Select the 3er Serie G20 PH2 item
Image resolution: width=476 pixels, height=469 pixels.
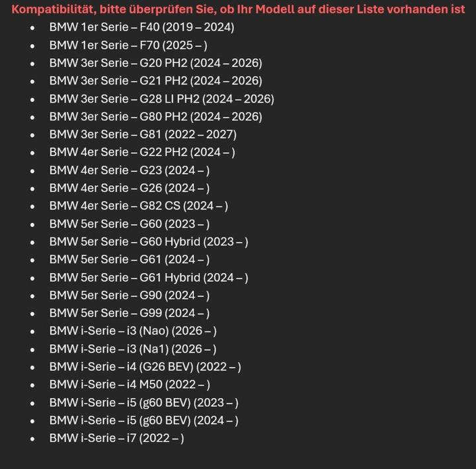coord(155,63)
